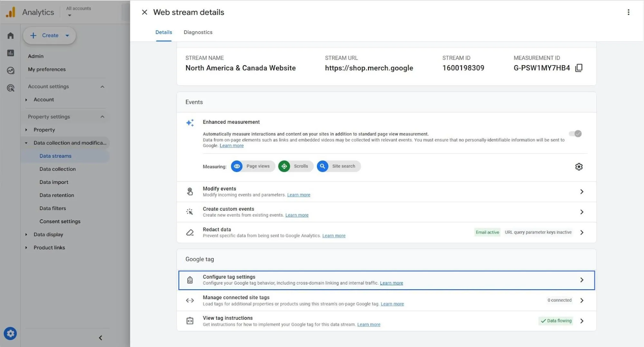Click the Page views measuring chip
Image resolution: width=644 pixels, height=347 pixels.
(x=253, y=166)
